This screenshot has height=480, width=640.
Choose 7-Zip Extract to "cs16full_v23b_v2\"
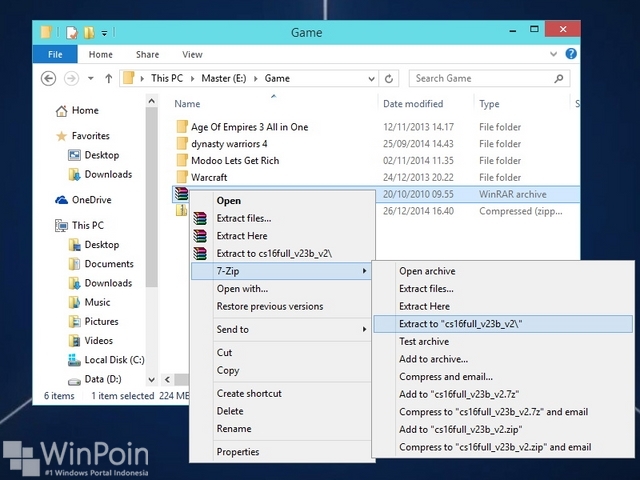click(x=503, y=324)
